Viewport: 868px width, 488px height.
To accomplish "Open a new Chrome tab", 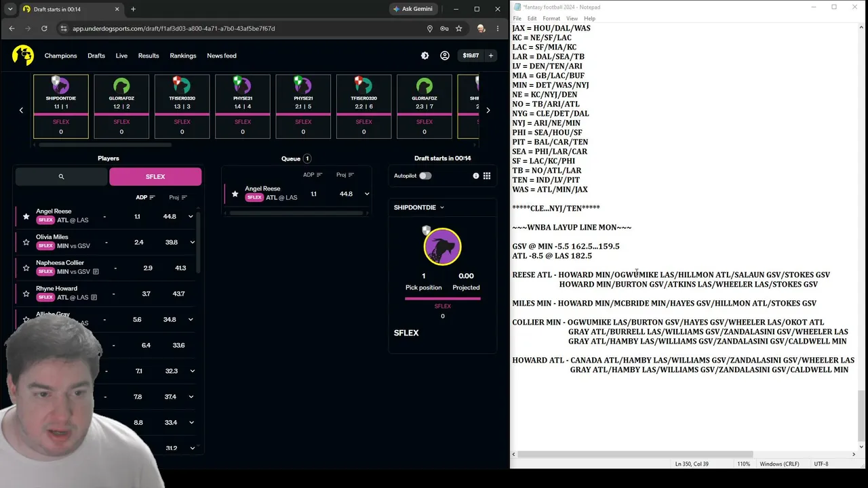I will point(133,9).
